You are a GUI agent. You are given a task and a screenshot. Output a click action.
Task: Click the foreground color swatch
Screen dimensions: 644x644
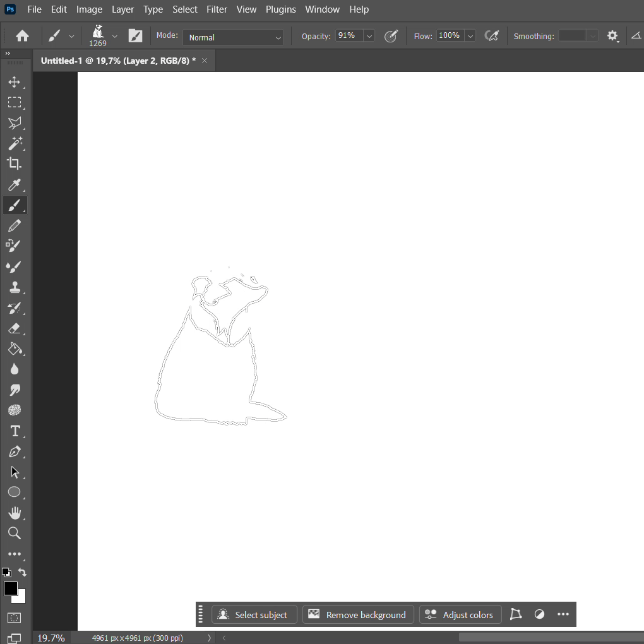10,588
